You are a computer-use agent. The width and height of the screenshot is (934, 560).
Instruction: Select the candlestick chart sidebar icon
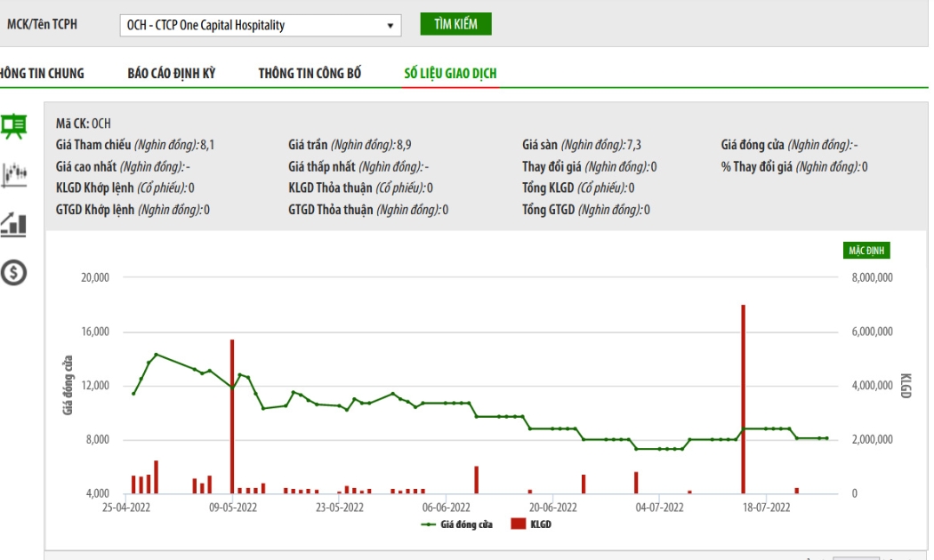point(13,175)
